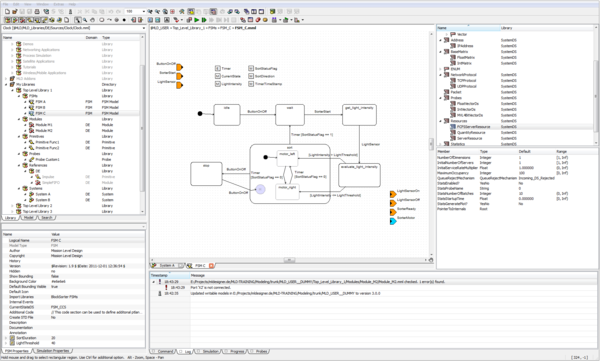Image resolution: width=600 pixels, height=361 pixels.
Task: Click the Timestamp column header
Action: coord(170,275)
